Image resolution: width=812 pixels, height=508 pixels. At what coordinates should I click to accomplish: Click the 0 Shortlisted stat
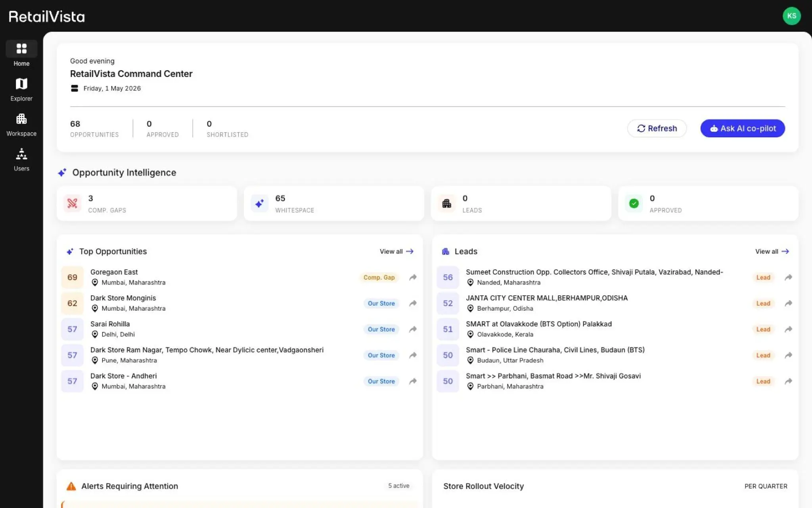coord(227,129)
